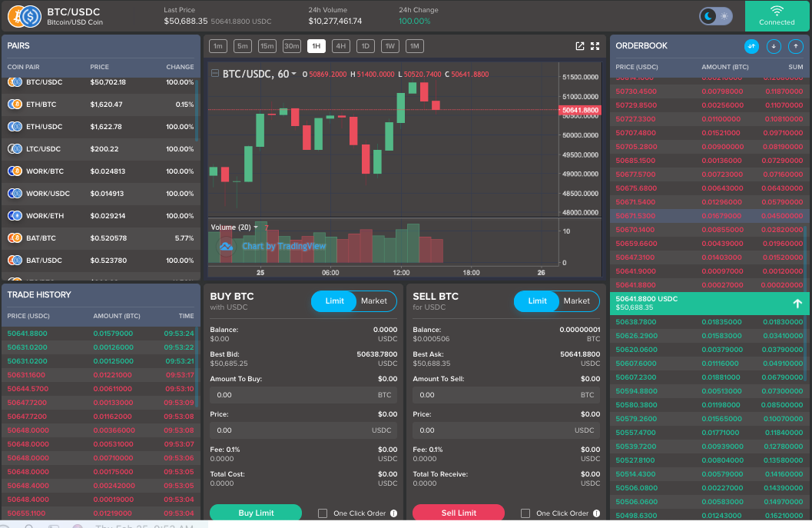Viewport: 812px width, 528px height.
Task: Show only the up-arrow orderbook view
Action: [796, 46]
